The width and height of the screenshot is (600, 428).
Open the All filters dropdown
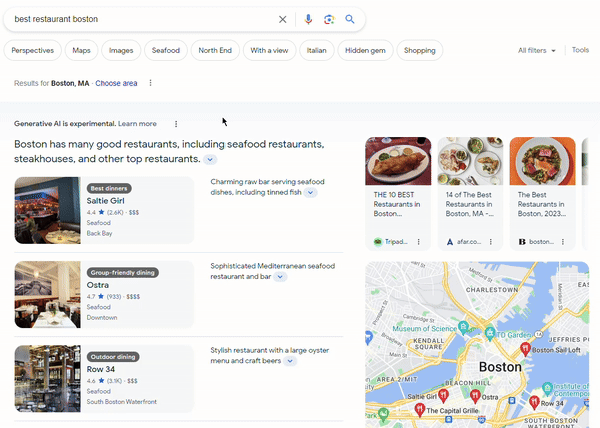[x=536, y=50]
